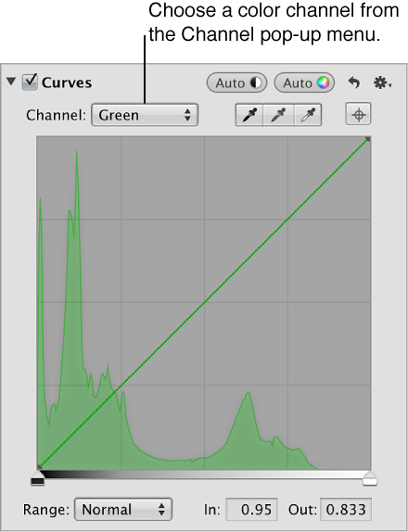The image size is (408, 532).
Task: Click the Range: label
Action: (x=46, y=509)
